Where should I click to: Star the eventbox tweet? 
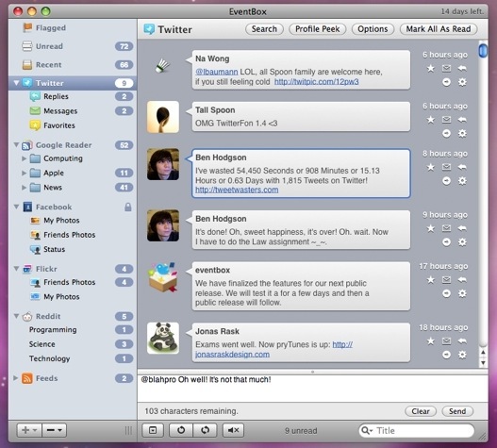430,279
